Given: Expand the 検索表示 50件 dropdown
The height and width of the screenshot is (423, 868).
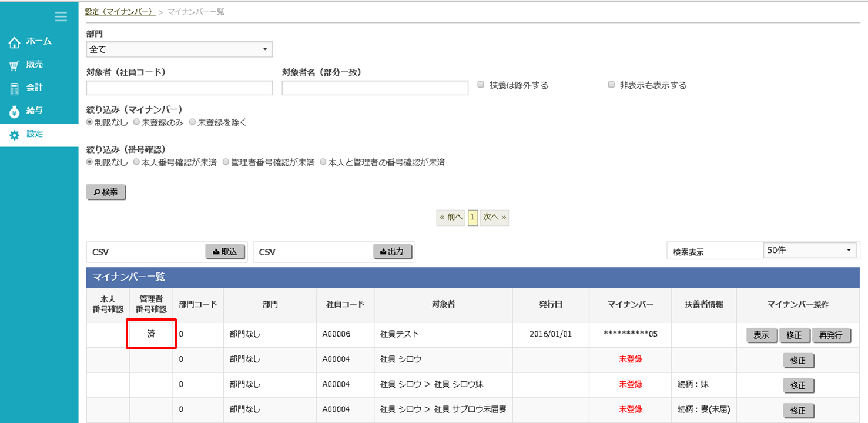Looking at the screenshot, I should click(x=809, y=251).
